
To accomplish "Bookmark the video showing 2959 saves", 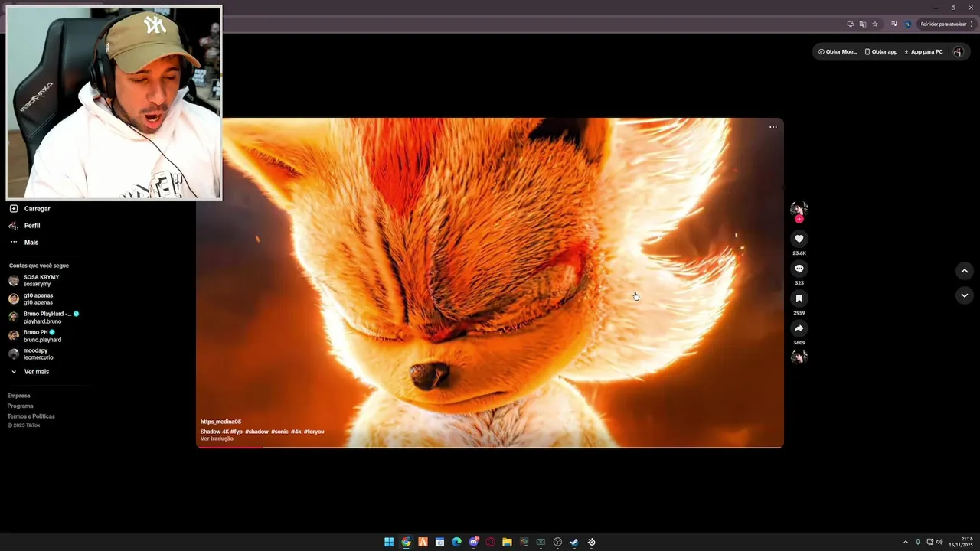I will pos(799,298).
